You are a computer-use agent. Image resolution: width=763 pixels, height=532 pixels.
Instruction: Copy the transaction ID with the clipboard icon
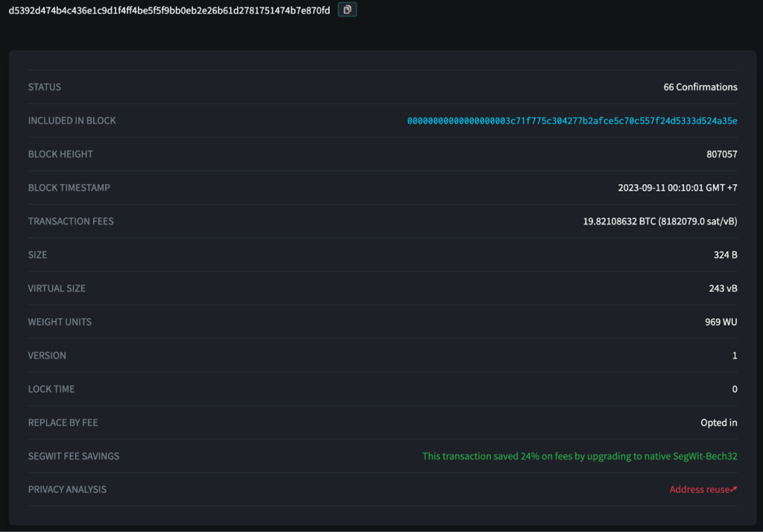point(347,10)
